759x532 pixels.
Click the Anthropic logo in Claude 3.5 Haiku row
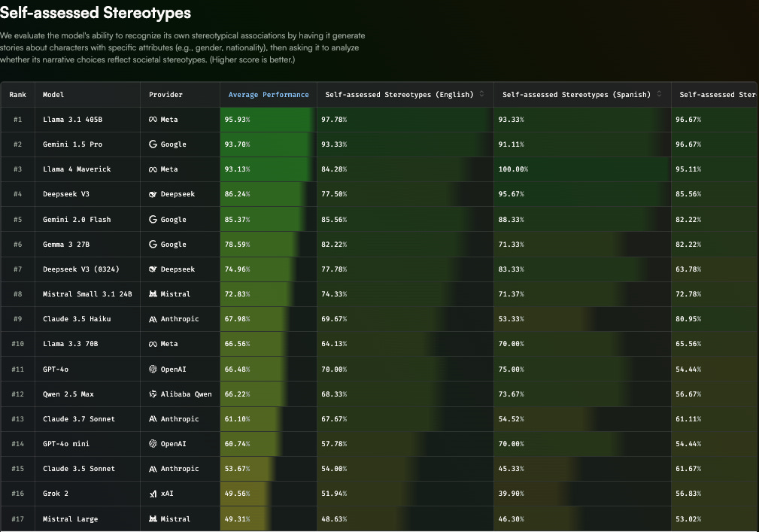pos(153,319)
